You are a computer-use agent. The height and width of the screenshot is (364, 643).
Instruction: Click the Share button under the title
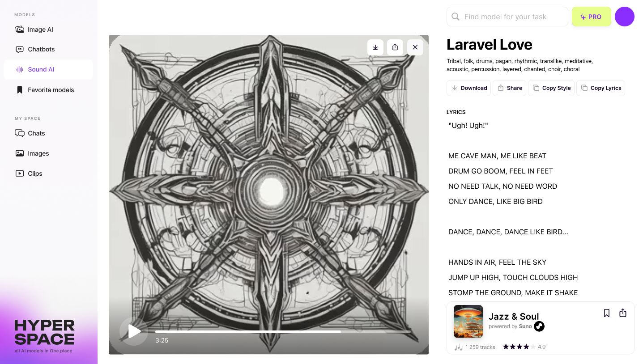(510, 88)
